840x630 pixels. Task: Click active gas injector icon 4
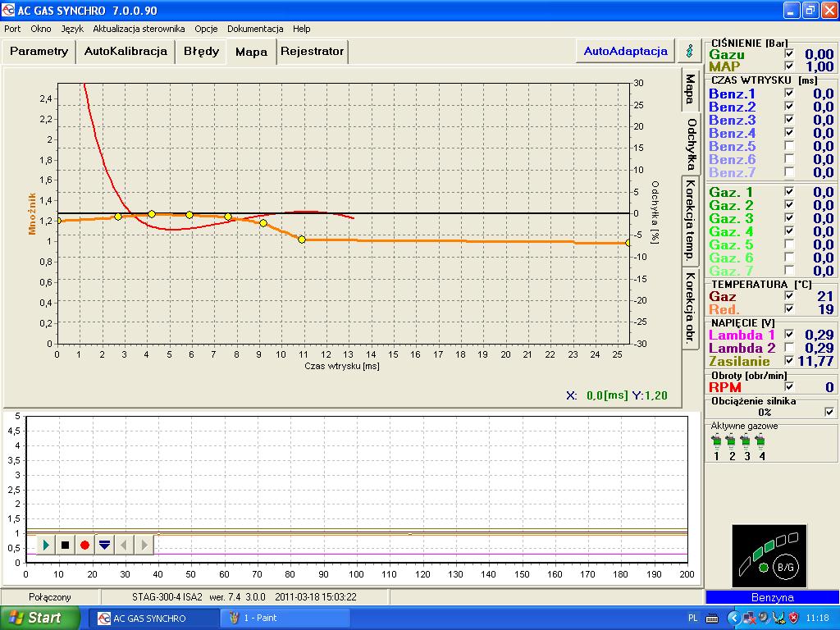click(x=760, y=441)
